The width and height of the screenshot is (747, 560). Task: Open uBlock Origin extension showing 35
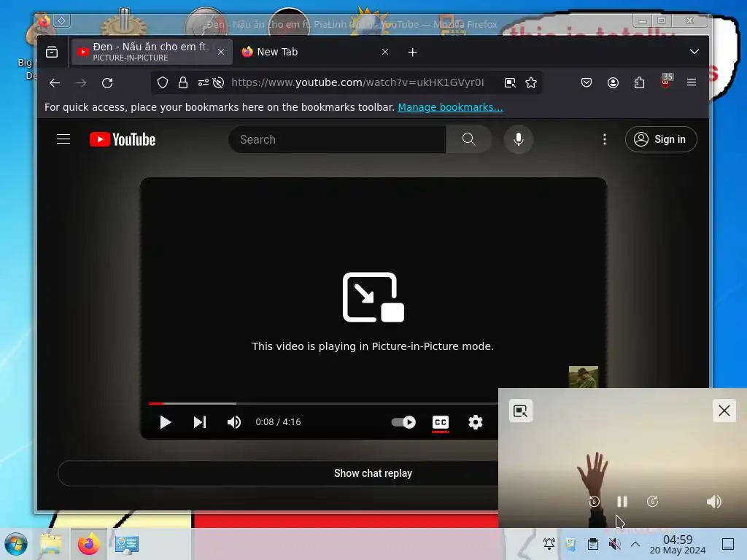coord(666,81)
